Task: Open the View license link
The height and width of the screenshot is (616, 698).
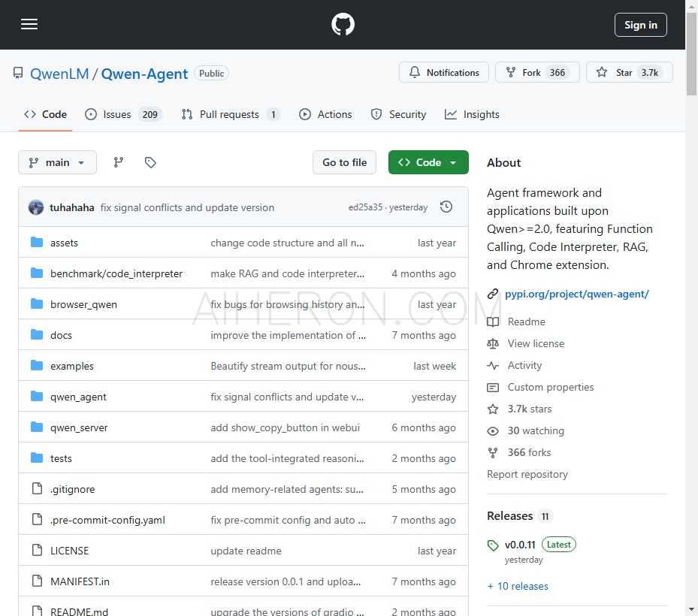Action: (536, 343)
